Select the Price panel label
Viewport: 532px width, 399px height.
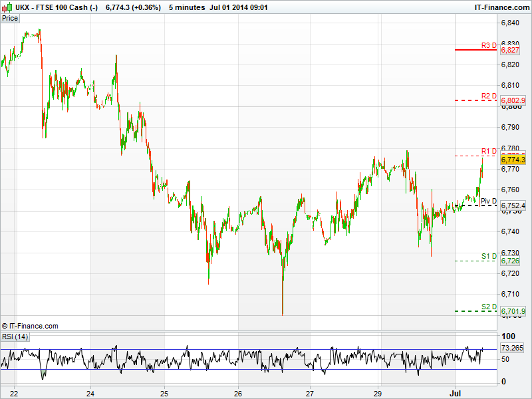[10, 18]
